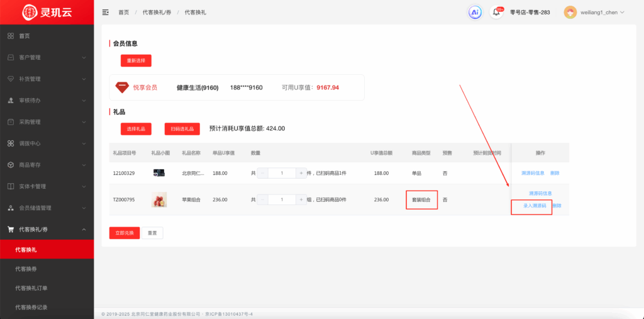
Task: Click 录入溯源码 link for 苹果组合
Action: click(530, 206)
